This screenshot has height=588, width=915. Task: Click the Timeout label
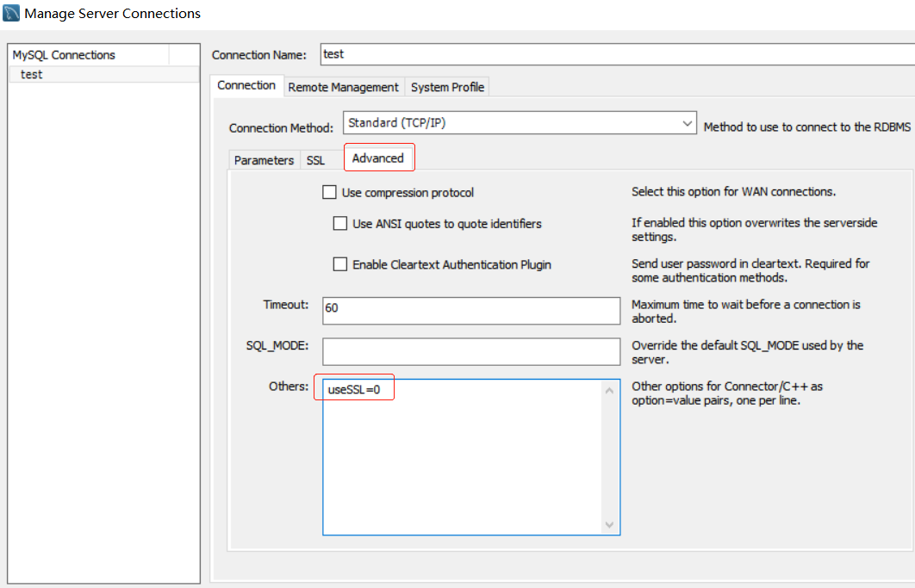(x=285, y=305)
